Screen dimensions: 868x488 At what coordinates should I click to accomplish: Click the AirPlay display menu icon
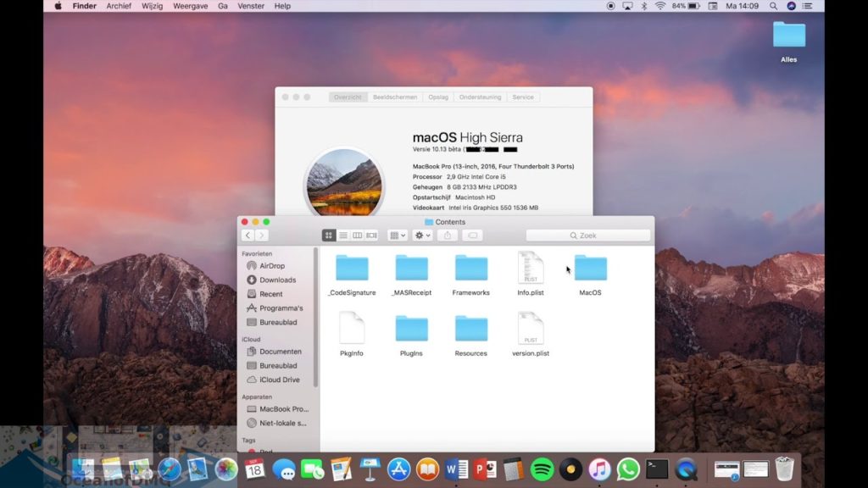(627, 6)
